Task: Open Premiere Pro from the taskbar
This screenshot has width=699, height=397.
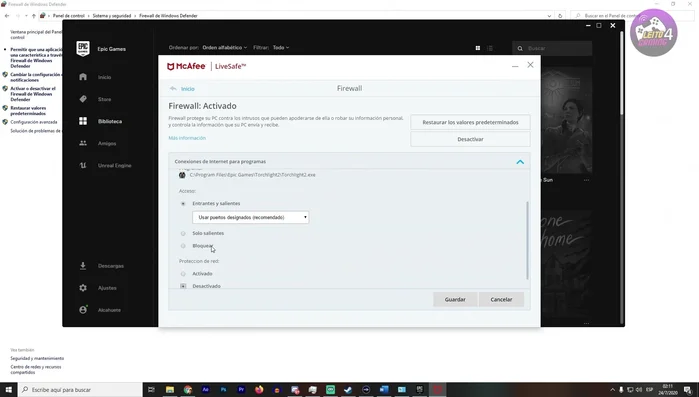Action: pos(241,389)
